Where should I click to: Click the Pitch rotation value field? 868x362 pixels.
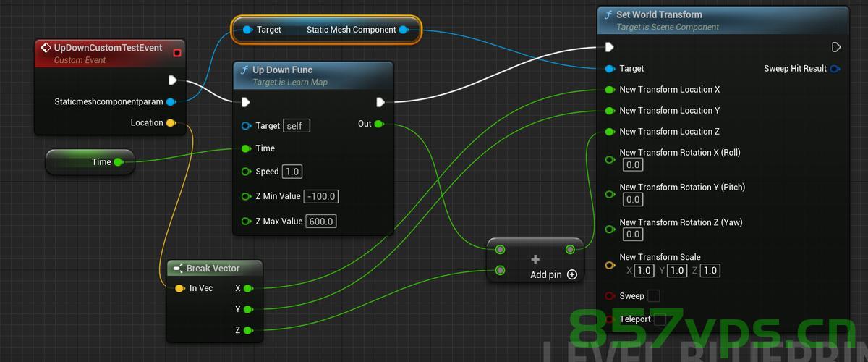(633, 200)
